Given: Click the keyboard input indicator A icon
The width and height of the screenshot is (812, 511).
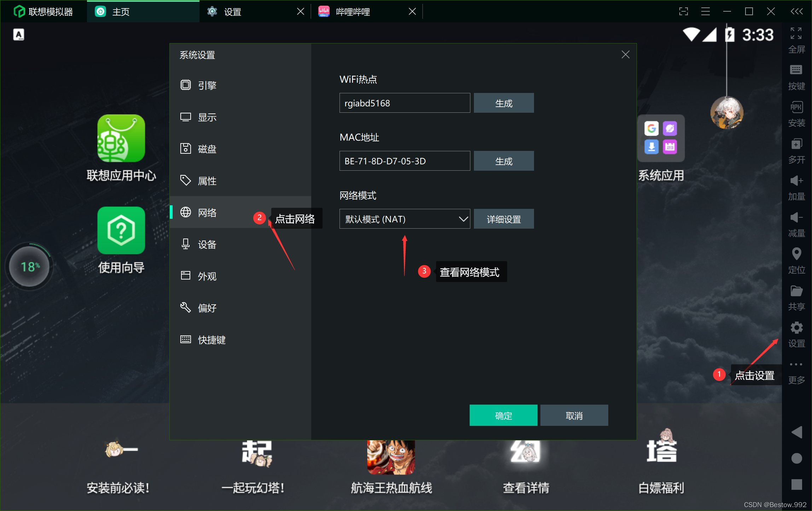Looking at the screenshot, I should click(19, 35).
